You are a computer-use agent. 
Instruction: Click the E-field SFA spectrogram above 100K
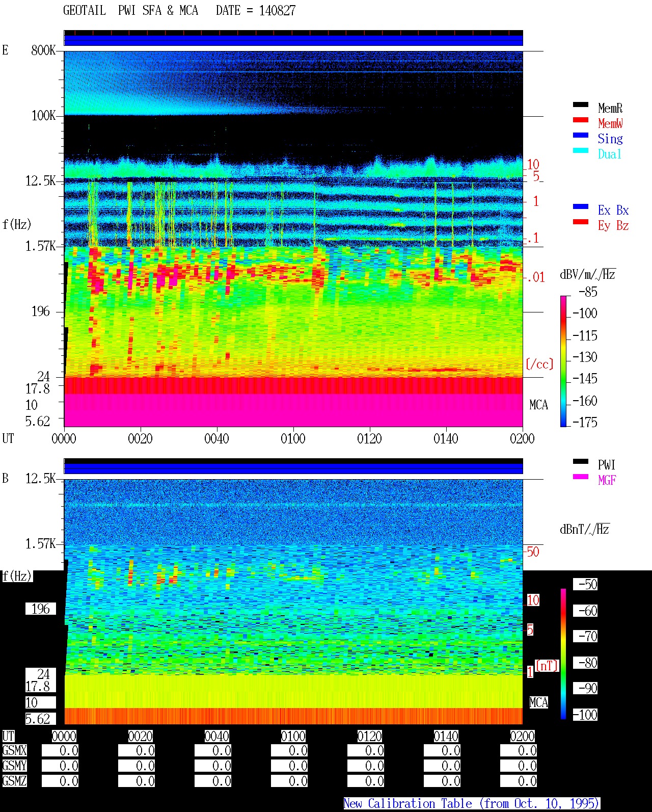pos(293,83)
